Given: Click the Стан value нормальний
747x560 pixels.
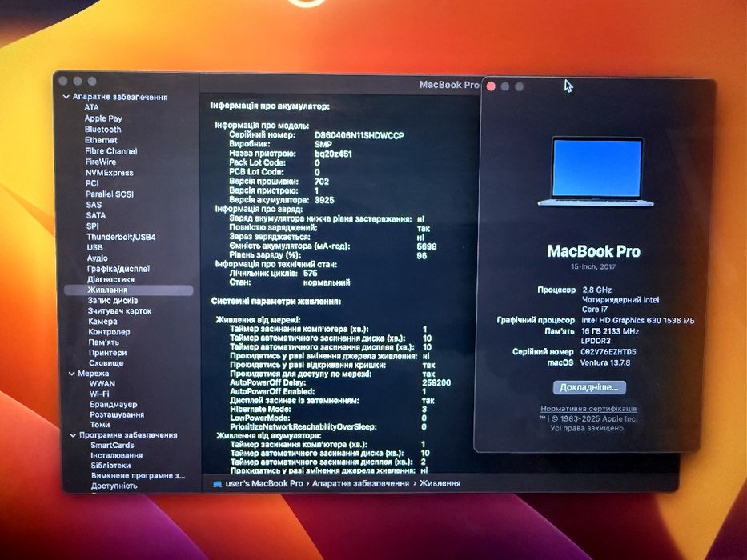Looking at the screenshot, I should coord(327,283).
